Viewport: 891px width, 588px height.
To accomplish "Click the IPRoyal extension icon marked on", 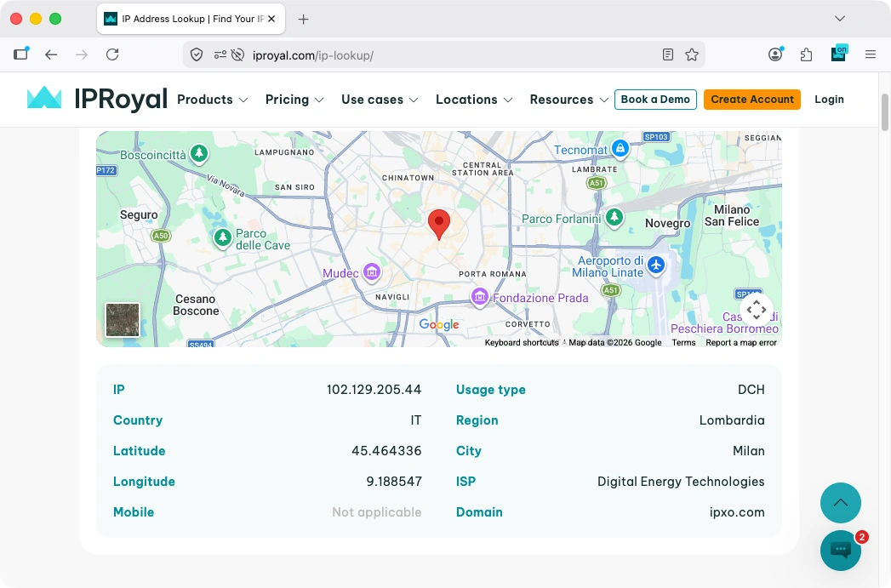I will 839,54.
